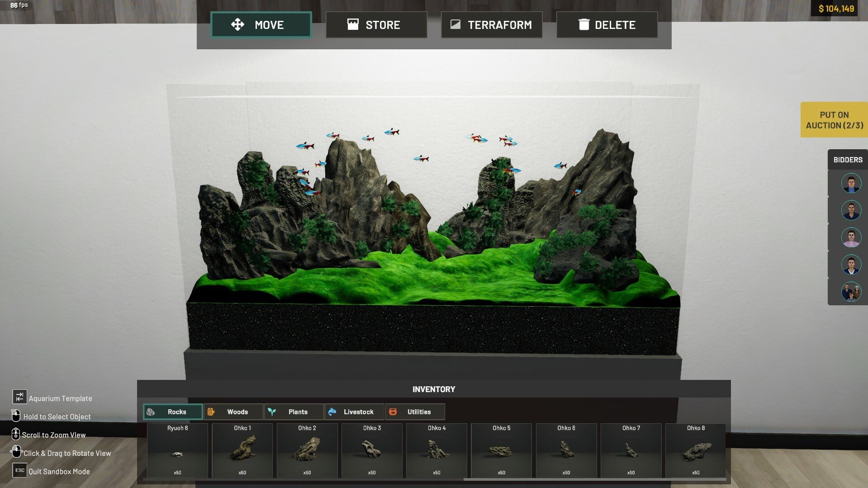Image resolution: width=868 pixels, height=488 pixels.
Task: Select the third bidder in pink shirt
Action: [x=851, y=237]
